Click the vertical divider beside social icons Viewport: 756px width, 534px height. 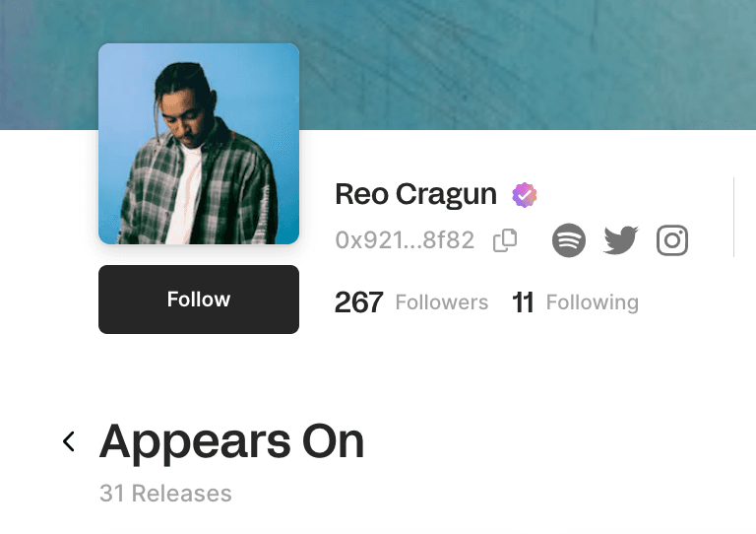click(x=733, y=217)
